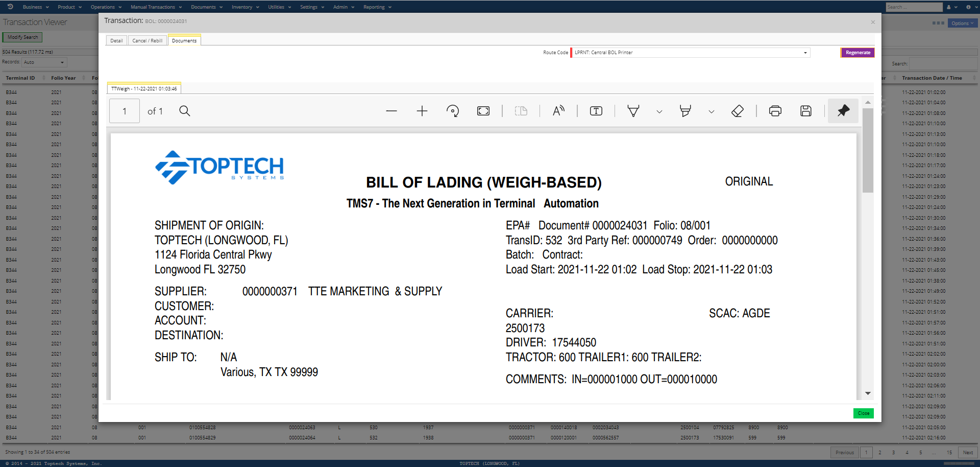This screenshot has width=980, height=467.
Task: Save the PDF using the disk icon
Action: pos(806,111)
